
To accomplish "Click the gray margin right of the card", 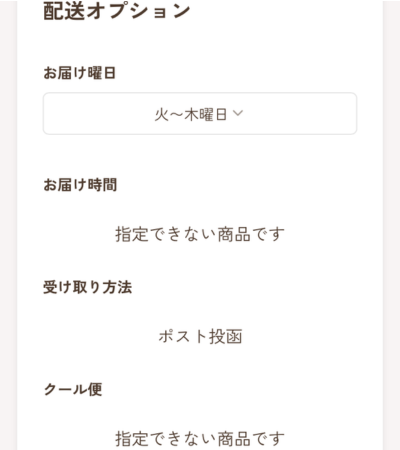I will click(x=392, y=225).
